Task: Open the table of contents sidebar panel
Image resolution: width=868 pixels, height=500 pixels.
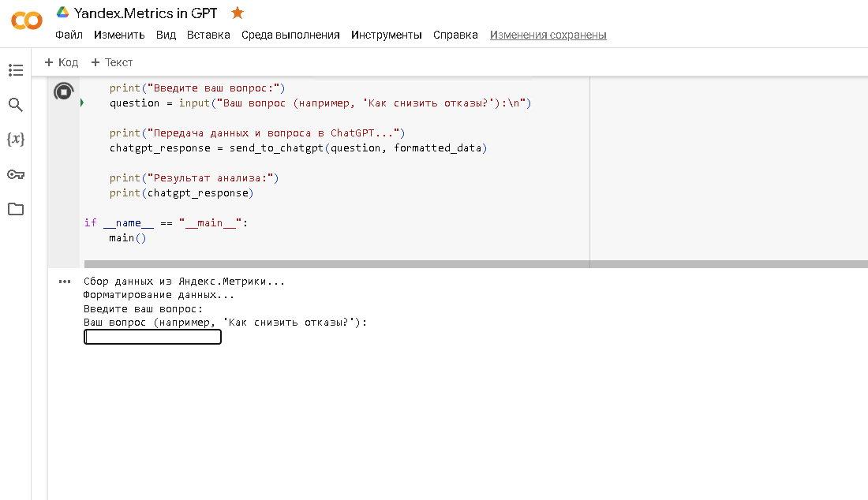Action: [x=16, y=70]
